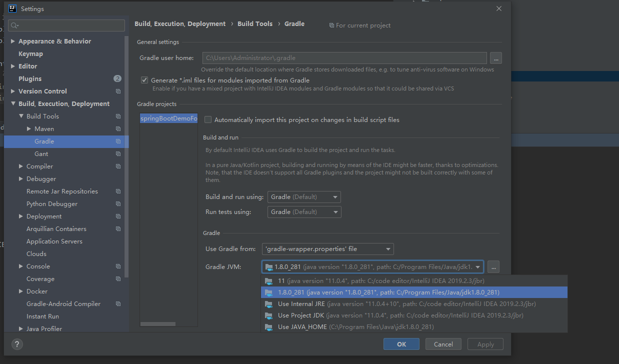The width and height of the screenshot is (619, 364).
Task: Click the project-level icon beside Version Control
Action: pos(118,91)
